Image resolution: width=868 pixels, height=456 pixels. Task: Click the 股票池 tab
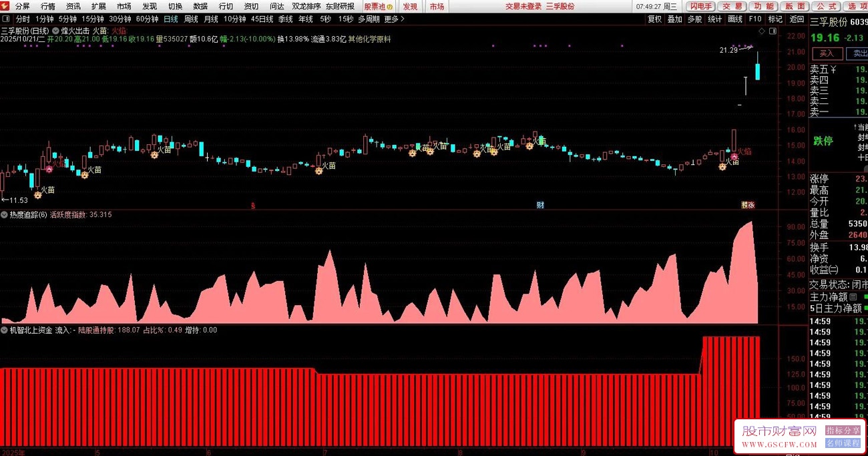pyautogui.click(x=378, y=6)
